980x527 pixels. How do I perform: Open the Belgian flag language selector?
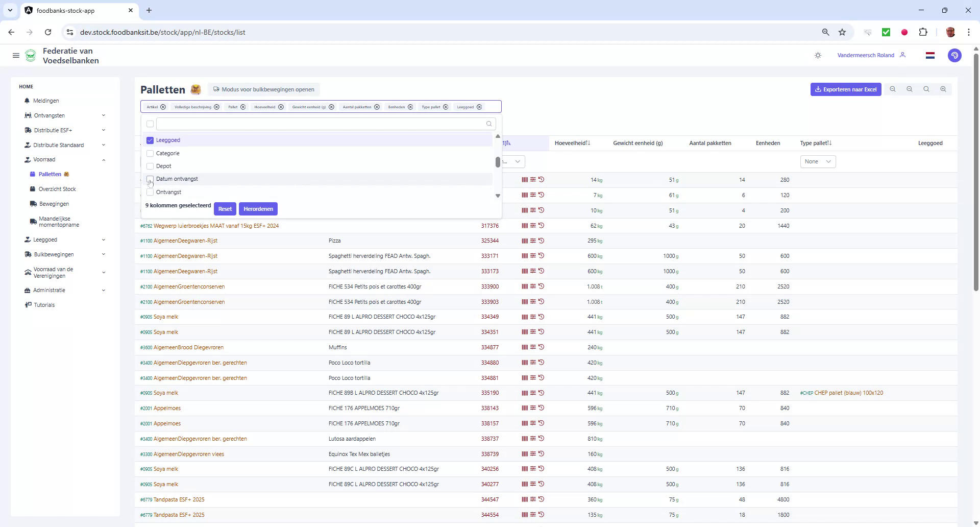[x=930, y=55]
